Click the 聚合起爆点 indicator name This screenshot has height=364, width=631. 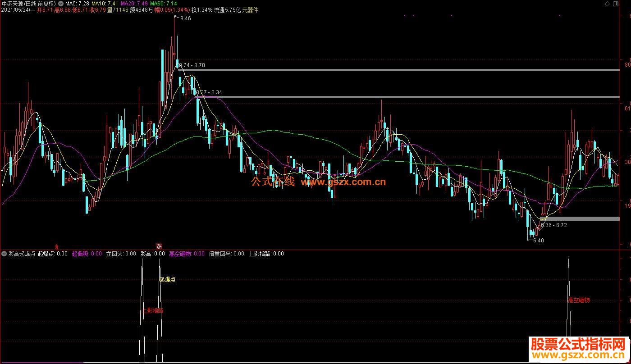pyautogui.click(x=22, y=254)
